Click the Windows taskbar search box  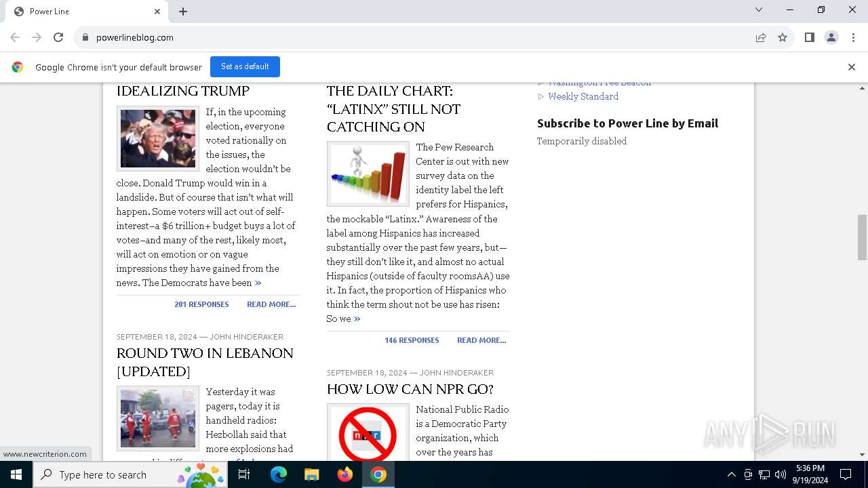click(x=130, y=474)
